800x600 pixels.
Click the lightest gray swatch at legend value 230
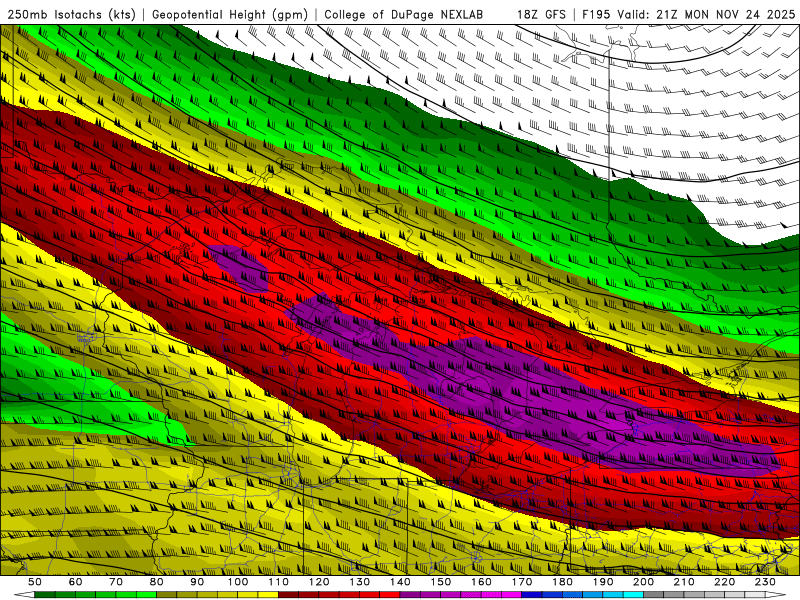coord(755,595)
